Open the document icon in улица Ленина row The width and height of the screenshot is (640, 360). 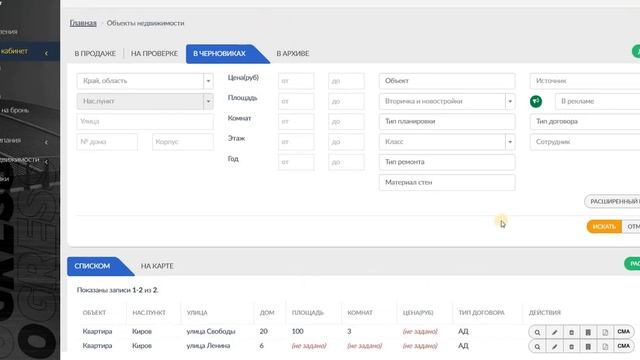pos(605,347)
